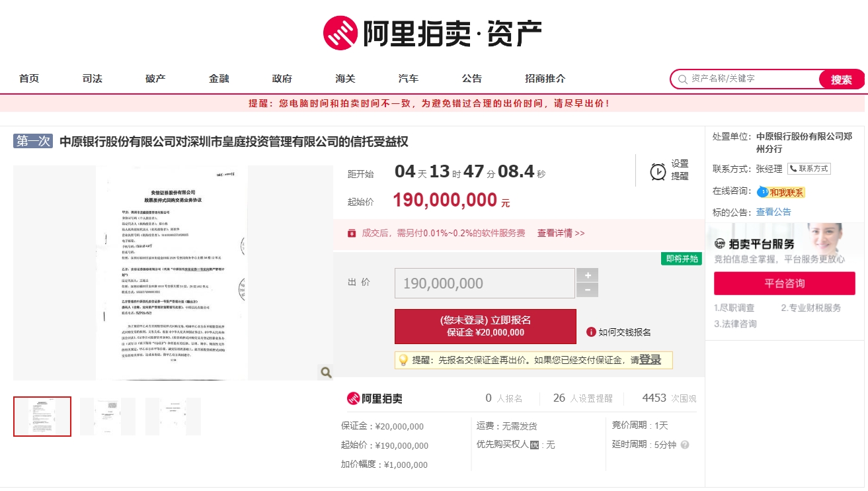Decrease bid with the minus button
The image size is (868, 491).
[587, 290]
